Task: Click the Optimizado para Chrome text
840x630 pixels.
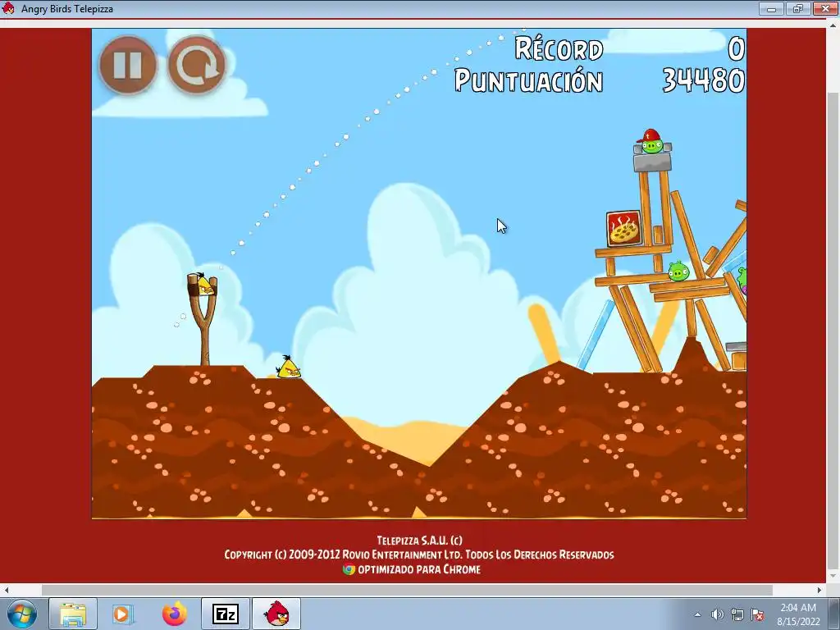Action: tap(419, 569)
